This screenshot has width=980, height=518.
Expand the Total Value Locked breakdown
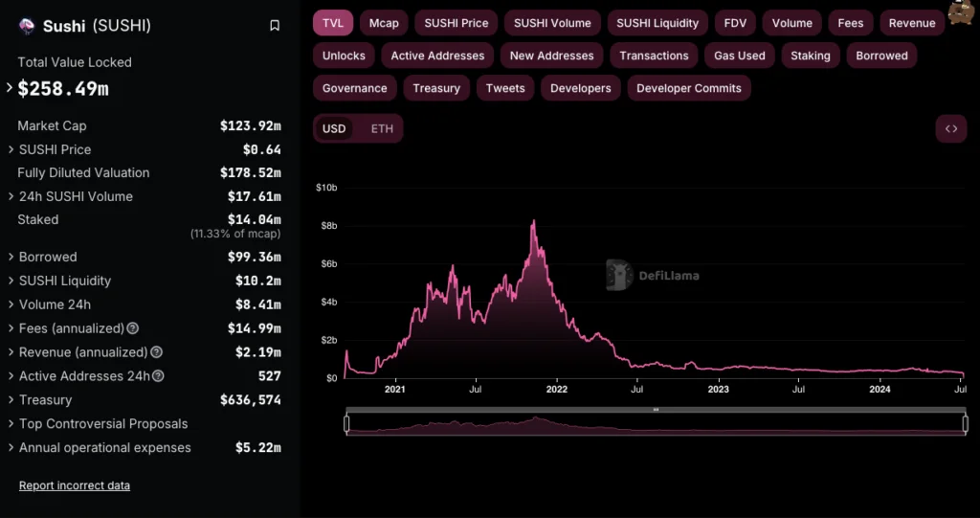[10, 88]
